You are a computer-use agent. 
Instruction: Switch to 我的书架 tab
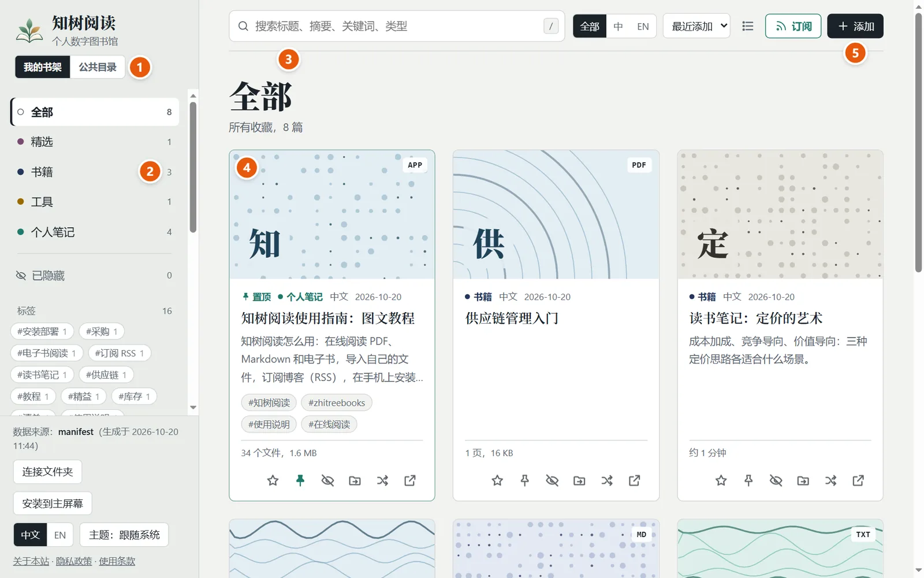(43, 67)
